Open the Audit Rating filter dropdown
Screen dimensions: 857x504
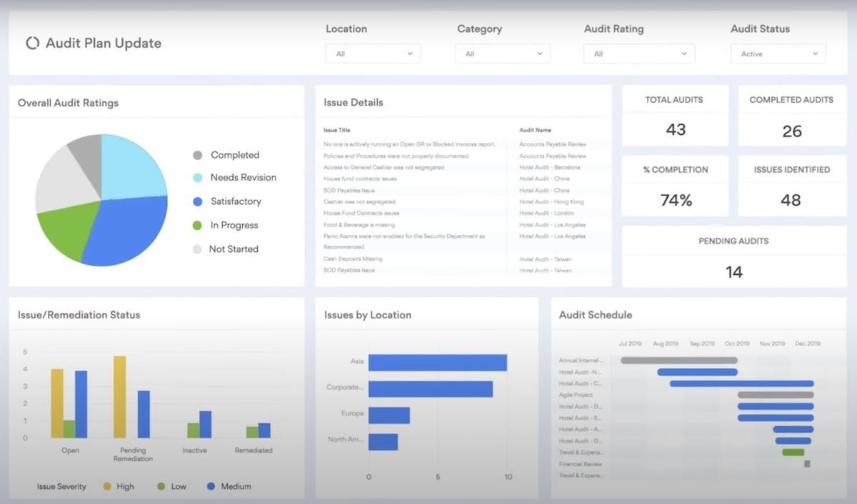[639, 54]
